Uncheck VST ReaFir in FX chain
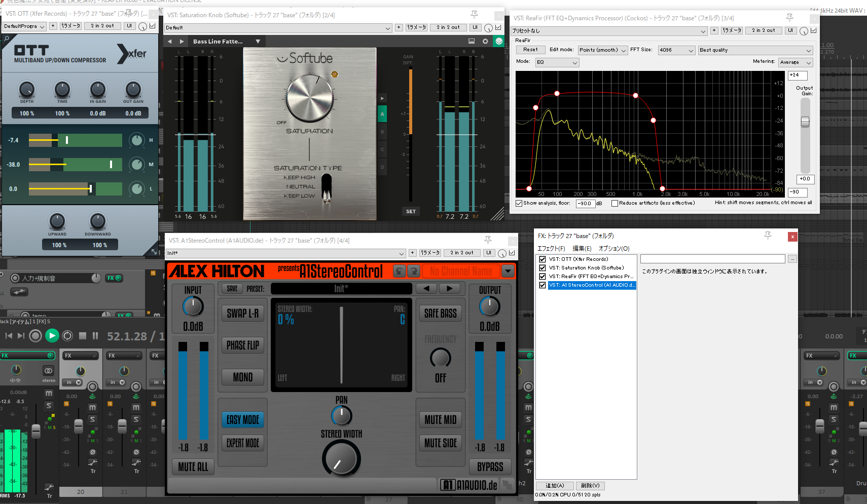Image resolution: width=867 pixels, height=504 pixels. point(543,277)
